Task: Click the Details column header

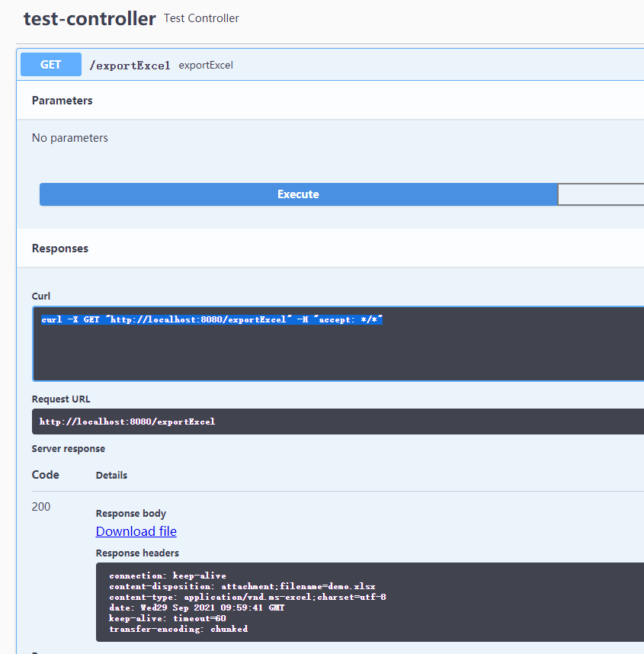Action: click(111, 476)
